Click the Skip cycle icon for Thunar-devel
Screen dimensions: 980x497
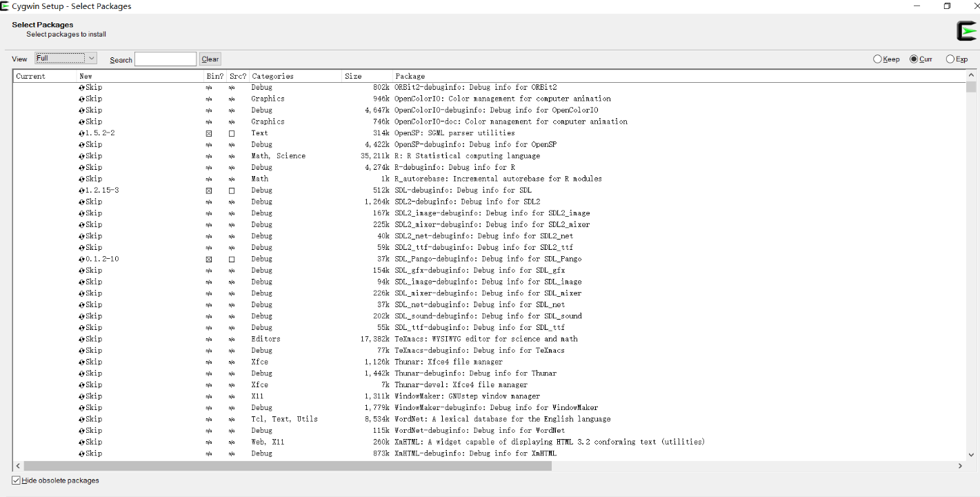(x=82, y=385)
